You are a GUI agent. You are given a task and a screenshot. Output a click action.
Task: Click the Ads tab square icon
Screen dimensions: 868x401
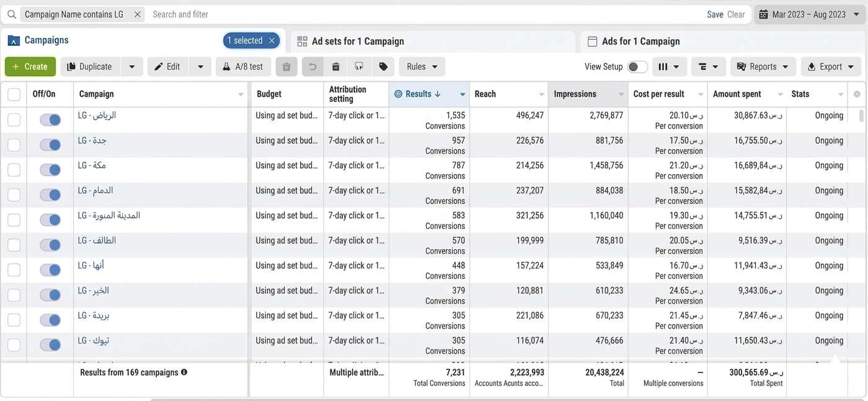pyautogui.click(x=592, y=42)
